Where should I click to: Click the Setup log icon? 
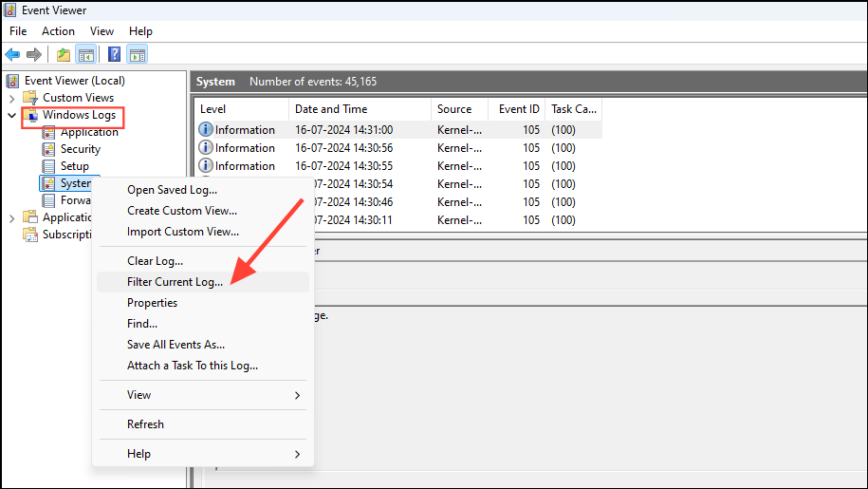click(48, 166)
